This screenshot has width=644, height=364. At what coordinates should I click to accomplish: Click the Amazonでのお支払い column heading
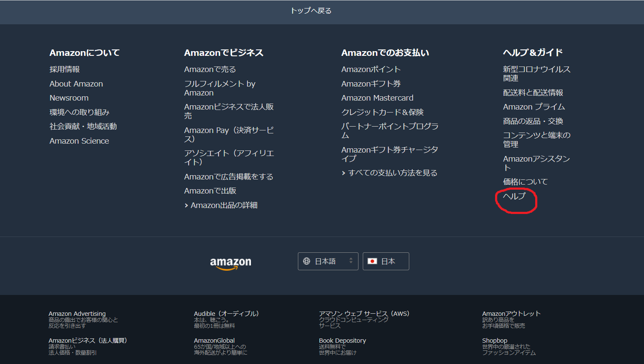(385, 53)
